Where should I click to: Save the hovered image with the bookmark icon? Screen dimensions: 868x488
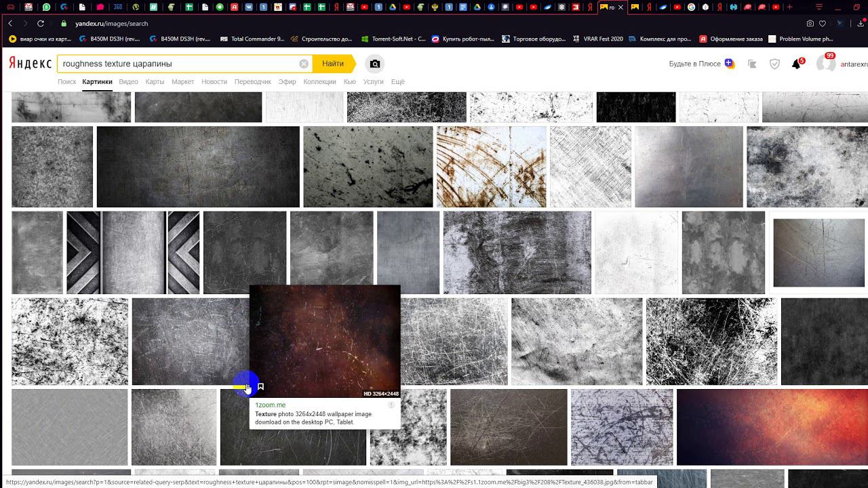pyautogui.click(x=260, y=387)
